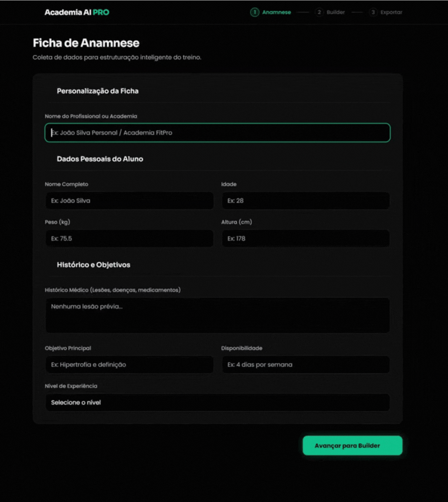The height and width of the screenshot is (502, 448).
Task: Click the step 1 number circle
Action: coord(254,12)
